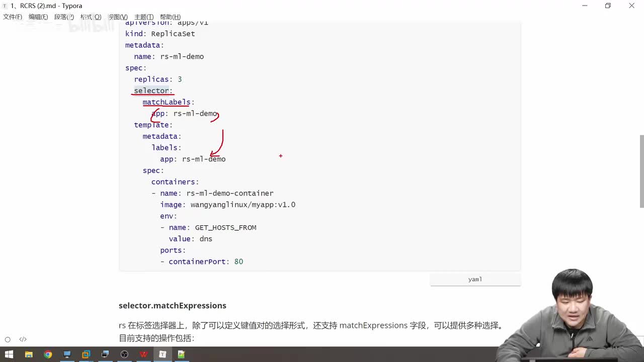Image resolution: width=644 pixels, height=362 pixels.
Task: Open WPS Office from the taskbar
Action: [143, 354]
